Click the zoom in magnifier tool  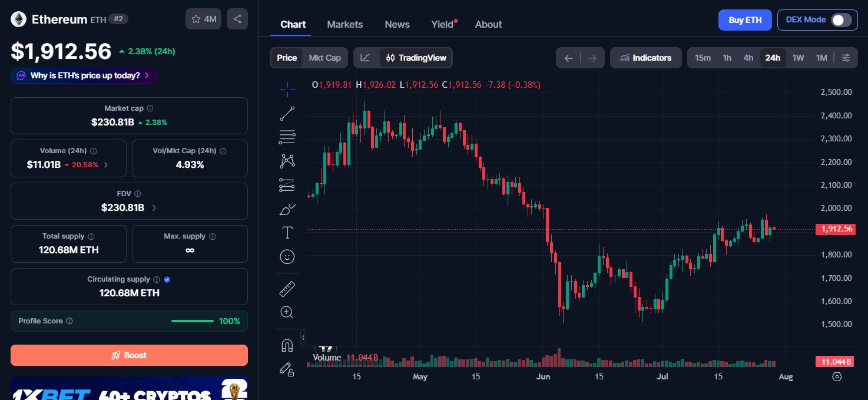click(287, 312)
